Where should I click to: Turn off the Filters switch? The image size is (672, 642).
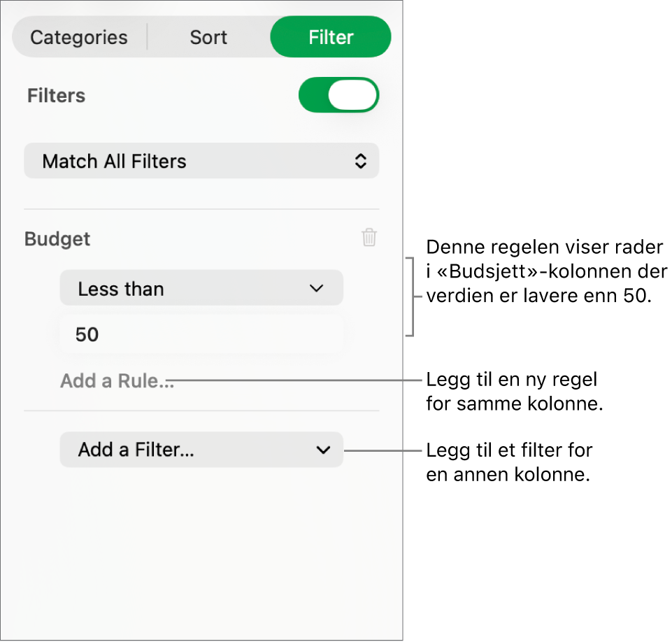point(338,95)
